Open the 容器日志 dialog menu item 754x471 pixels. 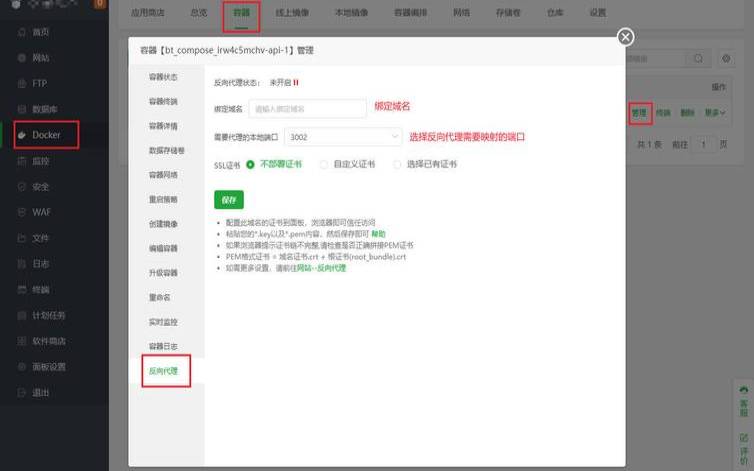tap(162, 346)
